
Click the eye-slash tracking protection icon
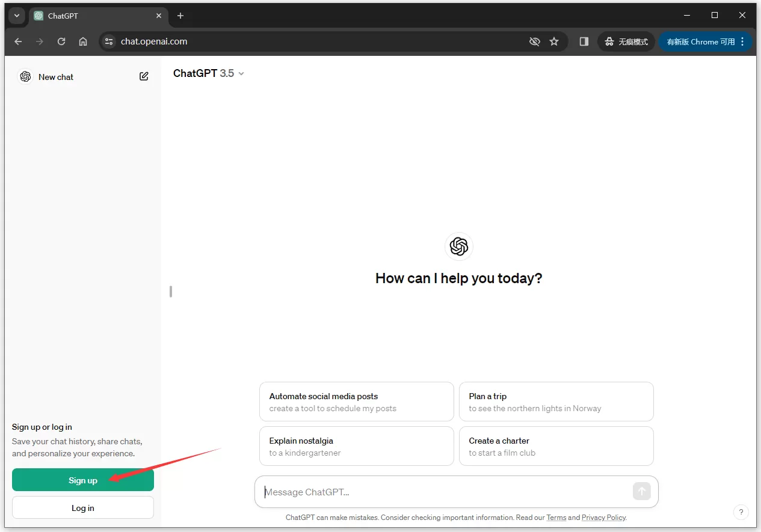pyautogui.click(x=534, y=41)
